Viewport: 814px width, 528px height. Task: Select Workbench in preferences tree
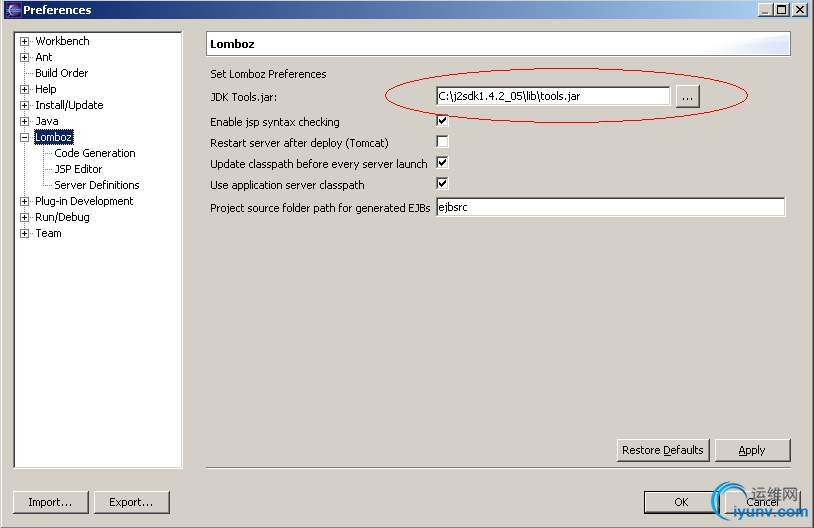pyautogui.click(x=62, y=41)
